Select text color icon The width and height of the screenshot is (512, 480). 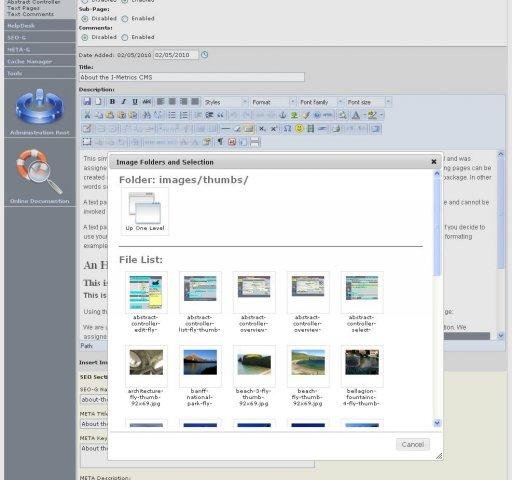pos(356,115)
